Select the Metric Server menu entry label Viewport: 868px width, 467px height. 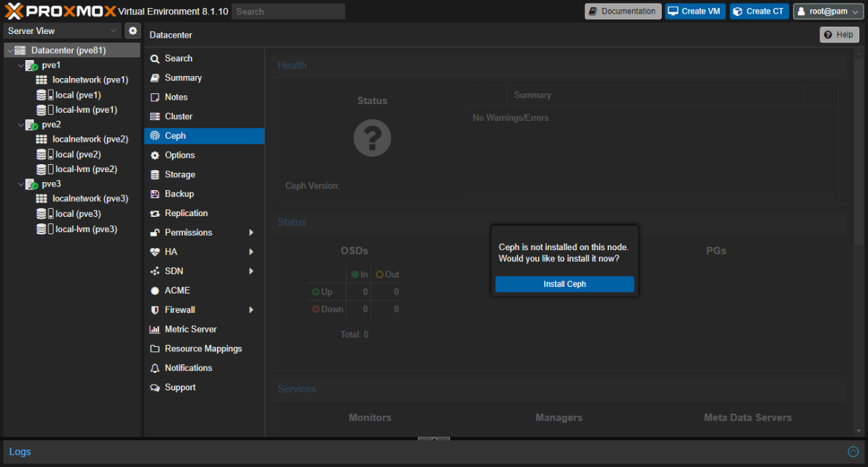click(191, 329)
